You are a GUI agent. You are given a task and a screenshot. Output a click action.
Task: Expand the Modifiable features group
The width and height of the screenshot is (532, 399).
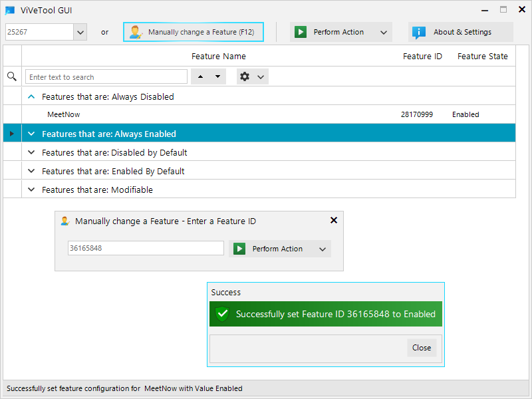tap(31, 190)
